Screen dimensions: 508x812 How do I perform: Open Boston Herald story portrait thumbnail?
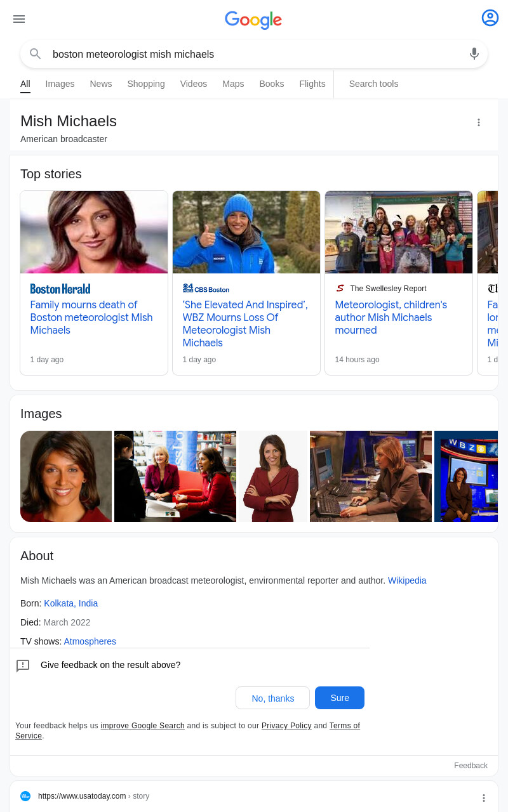tap(94, 232)
